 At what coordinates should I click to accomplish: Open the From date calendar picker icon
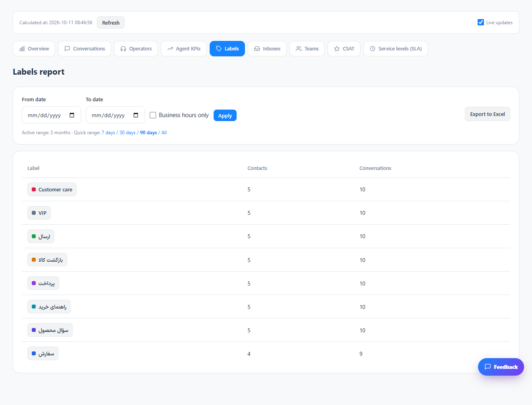[x=72, y=115]
